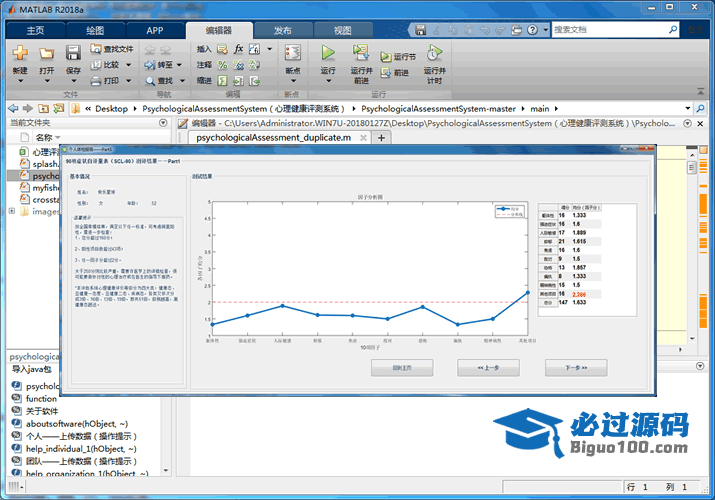The image size is (715, 500).
Task: Open the 比较 (Compare) dropdown arrow
Action: pos(126,65)
